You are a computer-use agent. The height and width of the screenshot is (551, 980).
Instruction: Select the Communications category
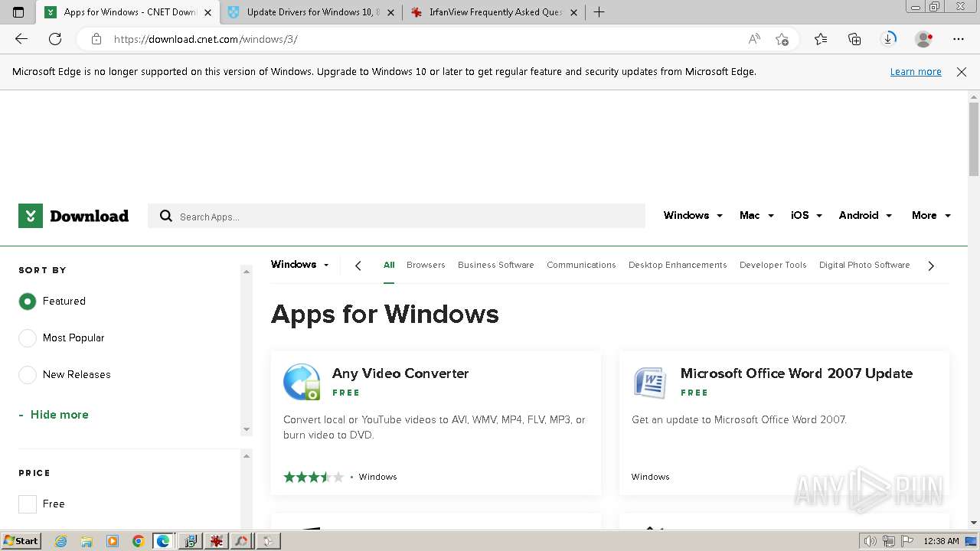[x=581, y=265]
